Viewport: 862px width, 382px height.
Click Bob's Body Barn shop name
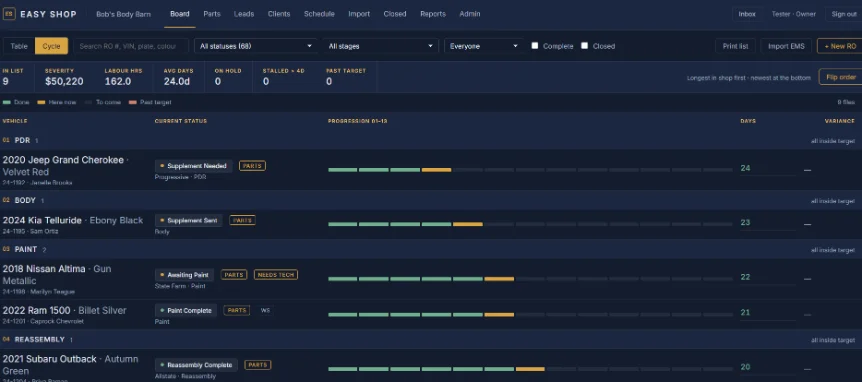(x=123, y=14)
